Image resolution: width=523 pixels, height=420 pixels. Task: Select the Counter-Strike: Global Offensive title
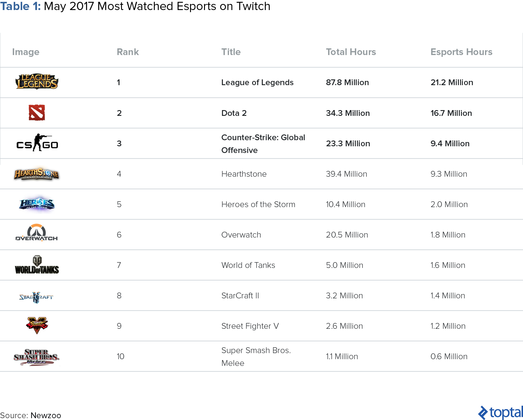(x=263, y=144)
